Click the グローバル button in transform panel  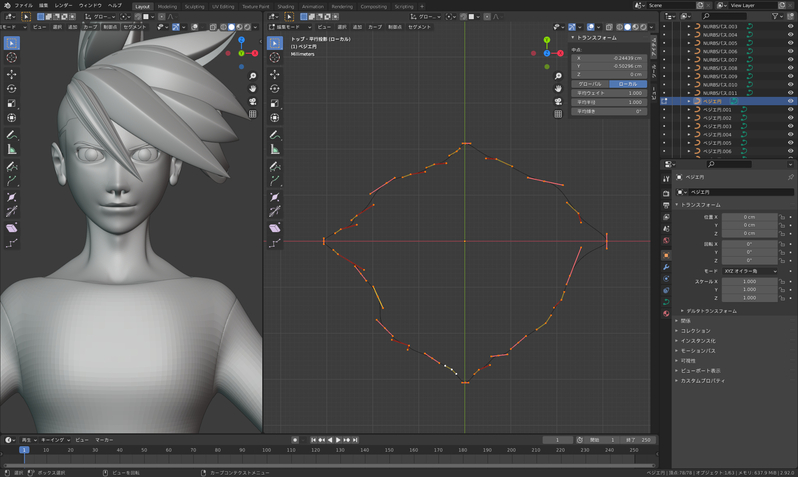590,84
